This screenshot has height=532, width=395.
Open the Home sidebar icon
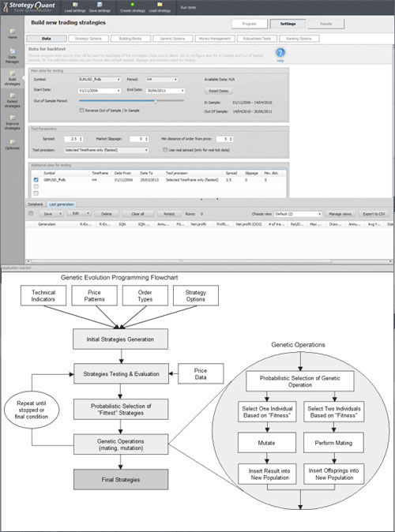click(x=12, y=32)
